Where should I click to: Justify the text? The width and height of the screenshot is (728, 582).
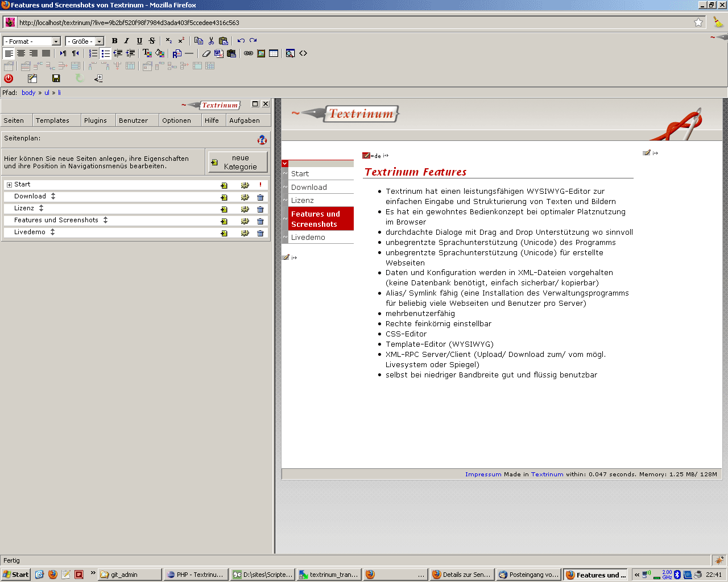[x=46, y=53]
